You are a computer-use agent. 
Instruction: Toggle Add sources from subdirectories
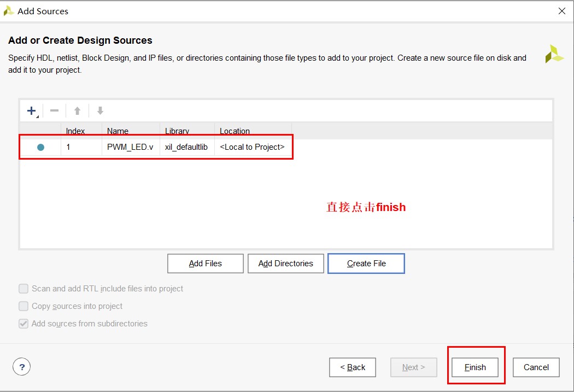pos(24,324)
